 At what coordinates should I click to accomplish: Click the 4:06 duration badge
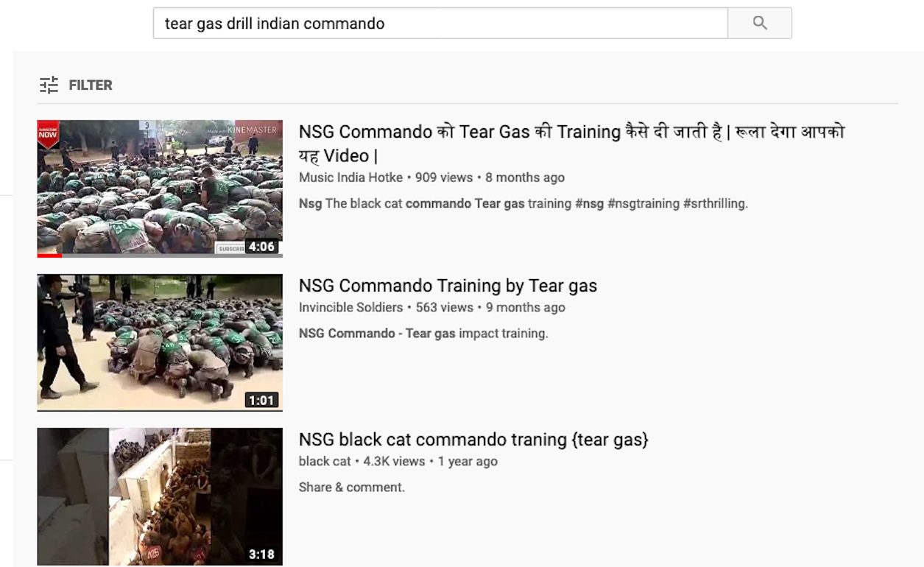tap(262, 247)
